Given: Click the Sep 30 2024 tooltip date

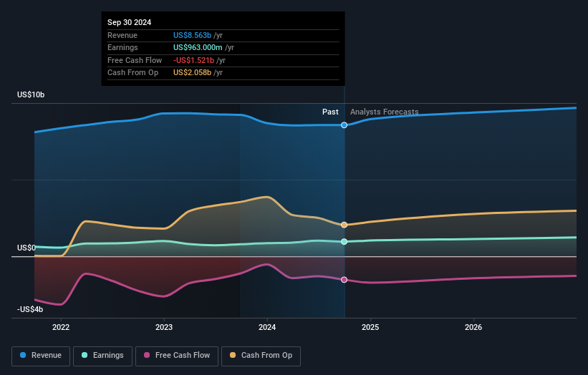Looking at the screenshot, I should [x=130, y=22].
